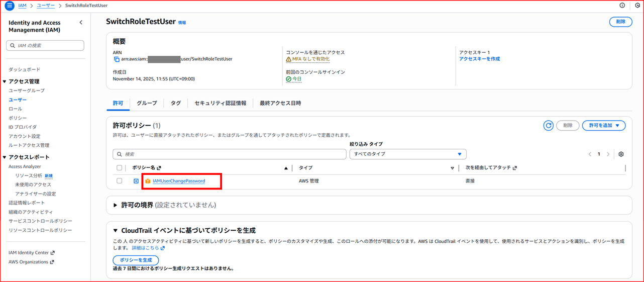Open the IAMUserChangePassword policy link
Image resolution: width=644 pixels, height=282 pixels.
(x=179, y=181)
